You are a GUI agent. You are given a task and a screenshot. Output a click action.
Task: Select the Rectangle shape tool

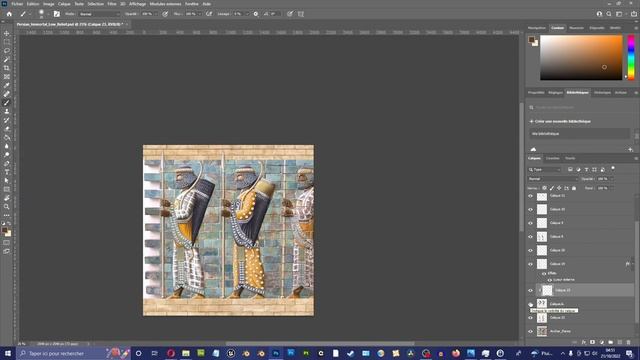[x=7, y=189]
